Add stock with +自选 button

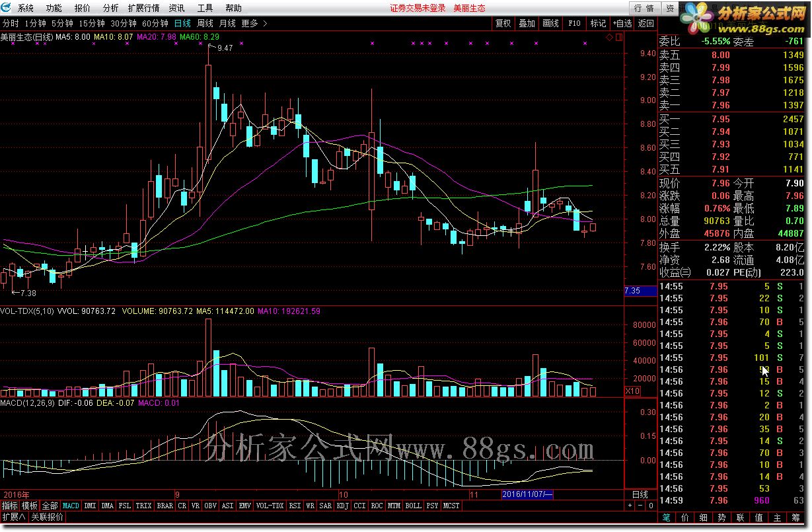point(622,23)
